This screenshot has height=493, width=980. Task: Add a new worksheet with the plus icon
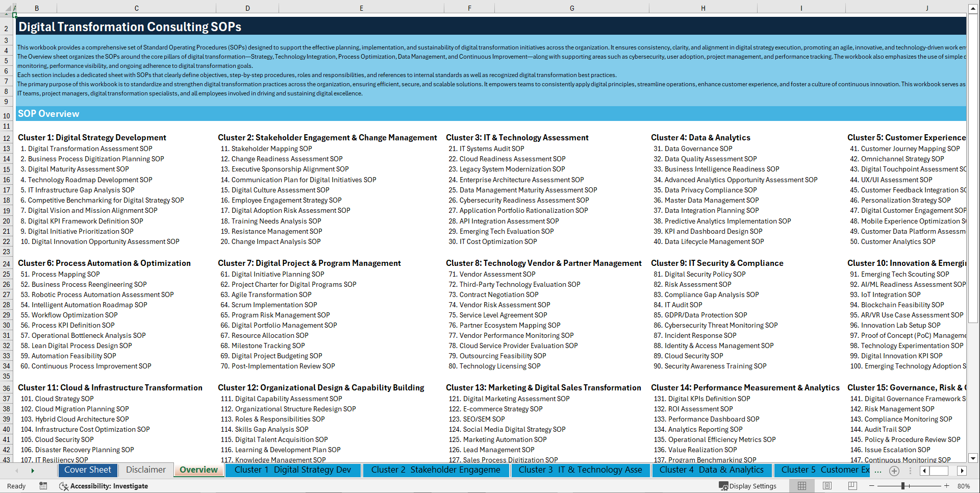coord(894,471)
